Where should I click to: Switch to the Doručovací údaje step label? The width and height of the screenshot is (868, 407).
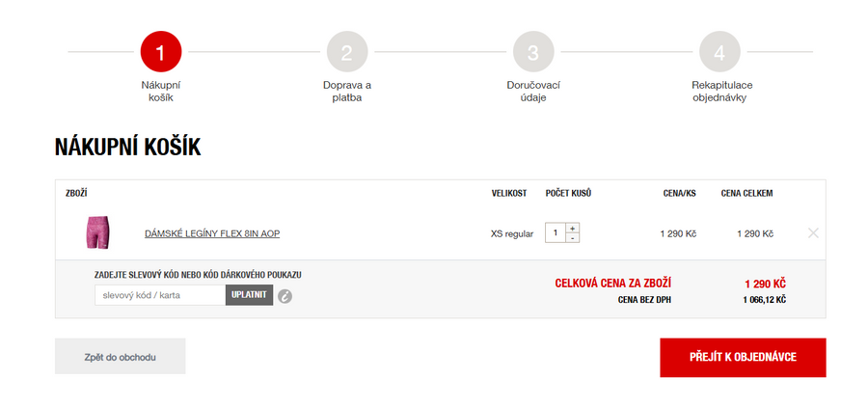pyautogui.click(x=533, y=91)
